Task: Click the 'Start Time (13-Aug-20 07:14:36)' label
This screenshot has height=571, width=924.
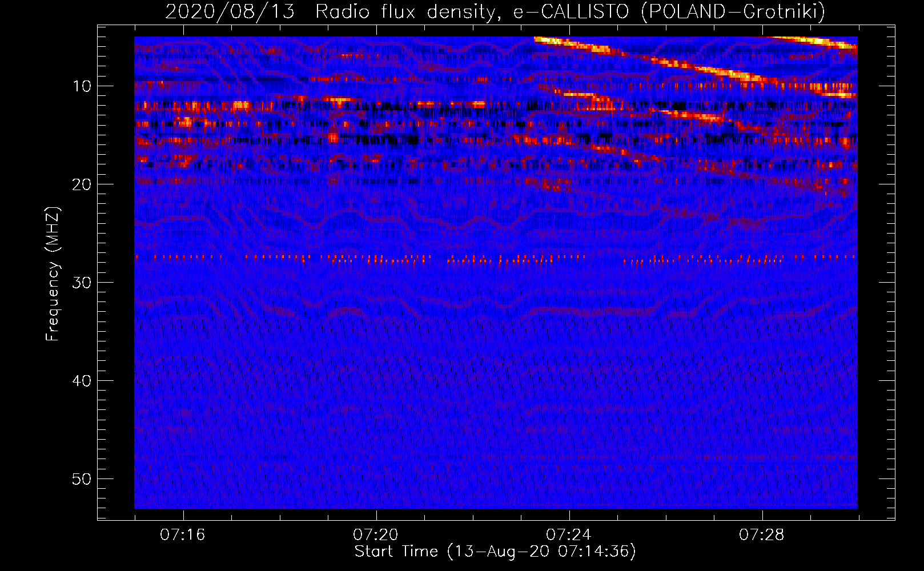Action: (495, 552)
